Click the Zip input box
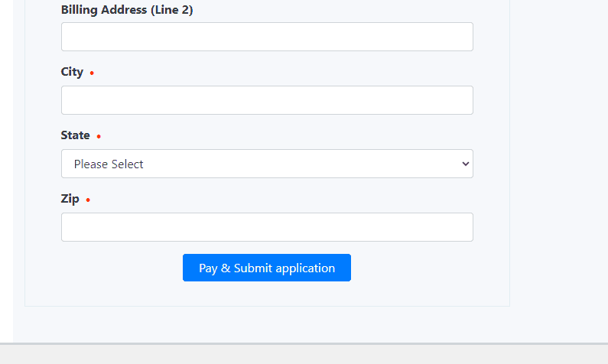This screenshot has width=608, height=364. click(x=267, y=227)
